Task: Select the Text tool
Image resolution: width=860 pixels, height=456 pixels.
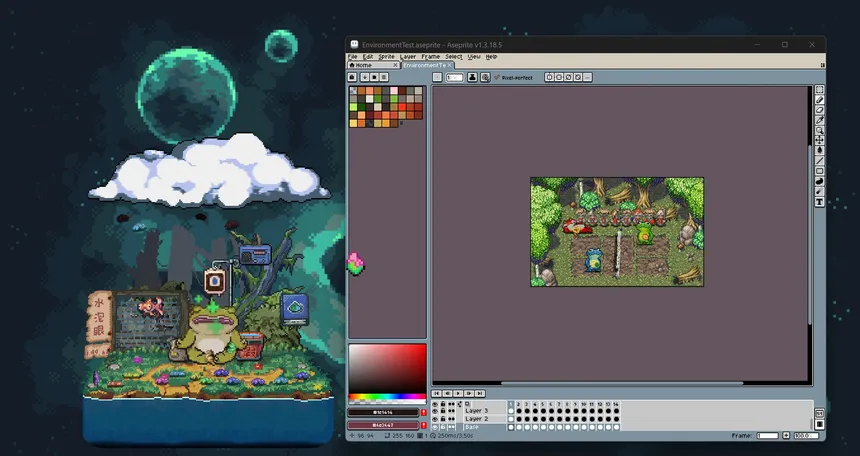Action: (x=819, y=202)
